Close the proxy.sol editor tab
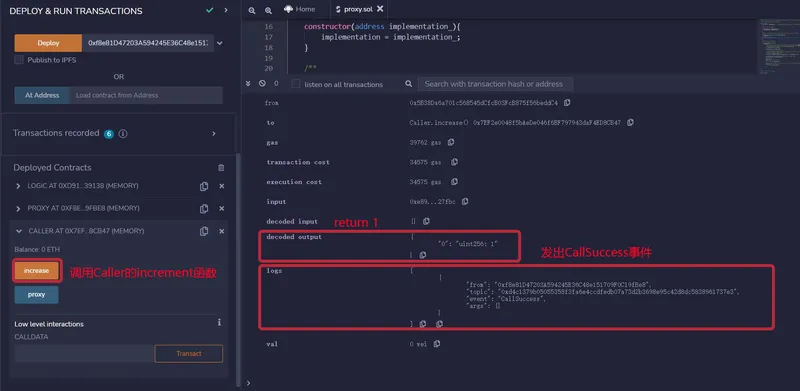The height and width of the screenshot is (391, 800). 380,9
